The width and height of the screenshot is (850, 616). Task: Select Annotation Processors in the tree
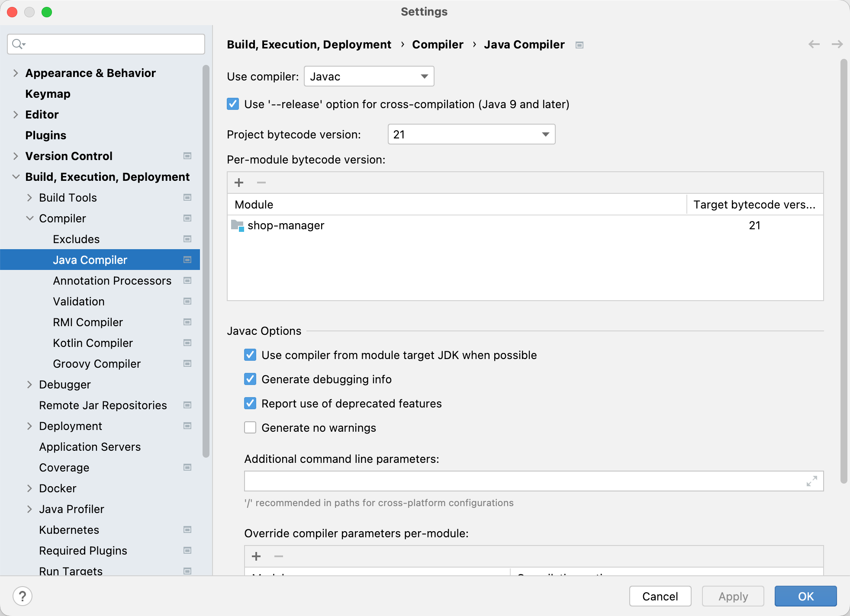click(x=112, y=281)
